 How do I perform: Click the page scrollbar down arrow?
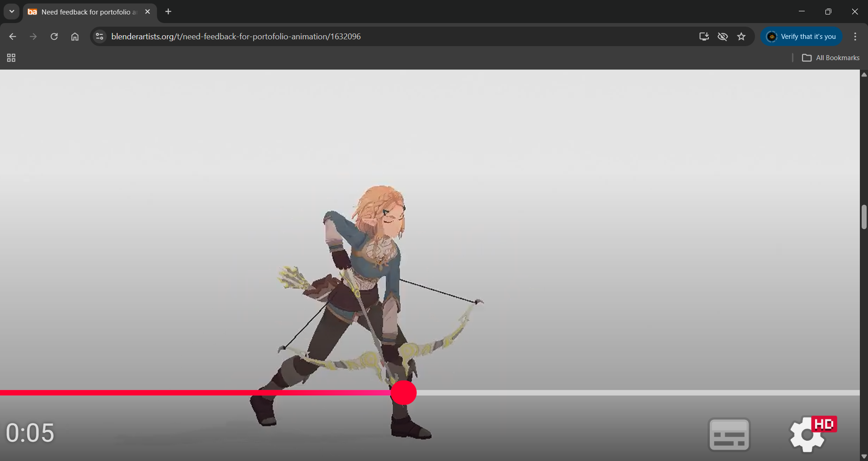coord(864,456)
